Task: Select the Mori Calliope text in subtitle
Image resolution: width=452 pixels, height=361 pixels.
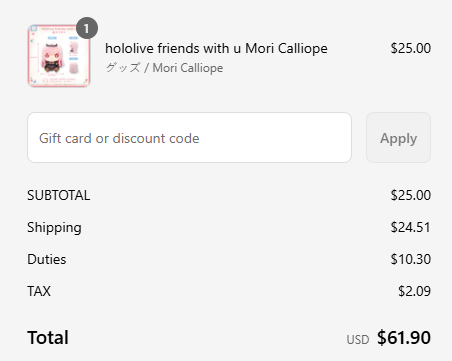Action: (188, 68)
